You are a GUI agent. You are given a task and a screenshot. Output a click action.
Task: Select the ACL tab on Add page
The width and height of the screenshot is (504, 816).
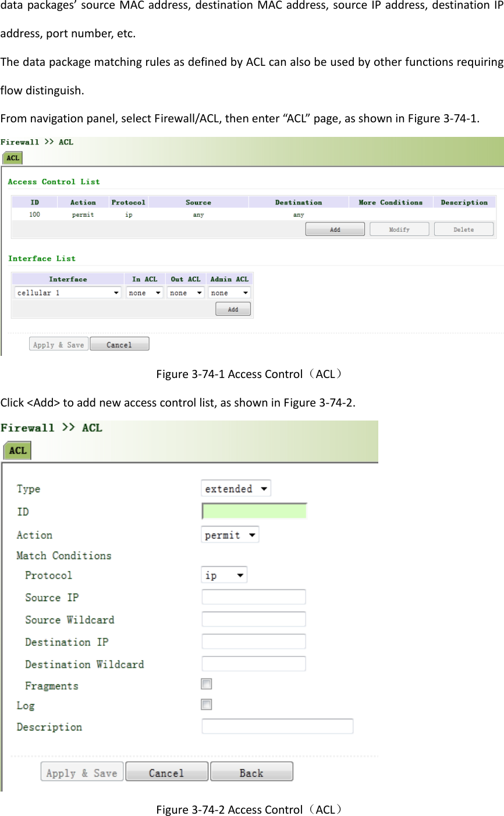16,450
